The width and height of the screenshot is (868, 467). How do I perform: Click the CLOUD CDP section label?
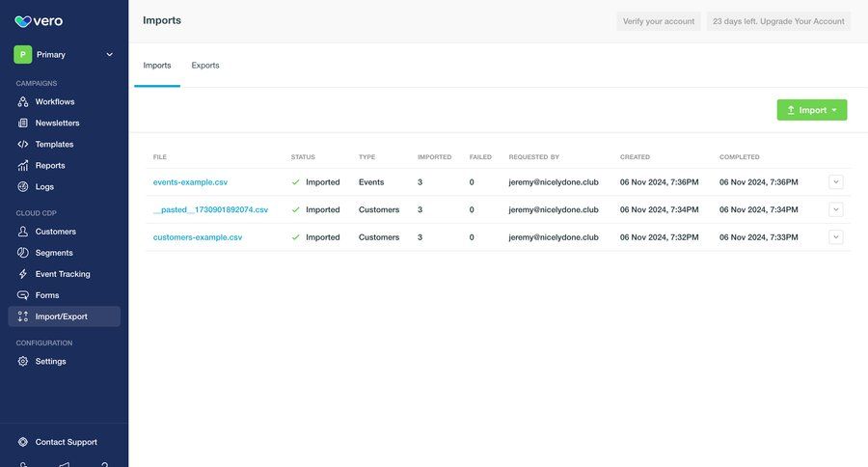(36, 212)
